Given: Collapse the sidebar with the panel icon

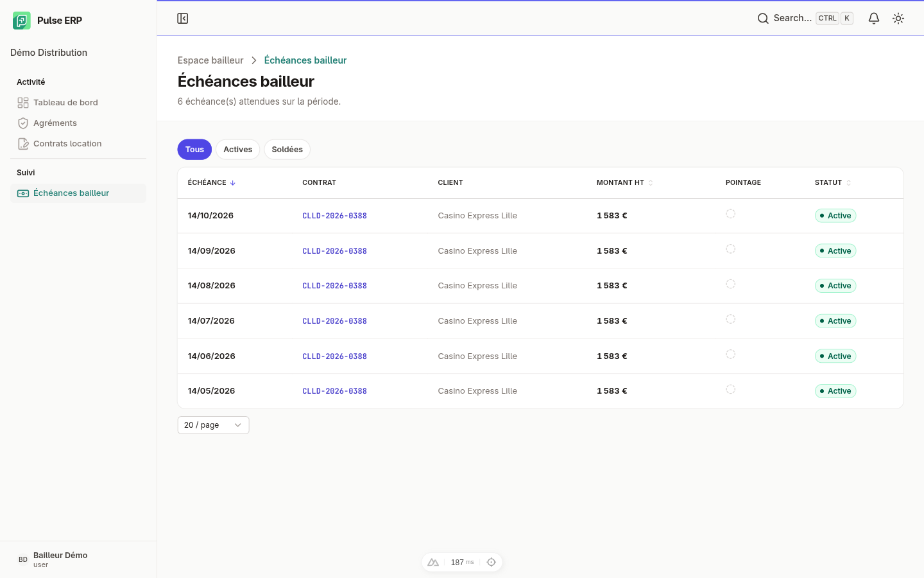Looking at the screenshot, I should click(x=183, y=19).
